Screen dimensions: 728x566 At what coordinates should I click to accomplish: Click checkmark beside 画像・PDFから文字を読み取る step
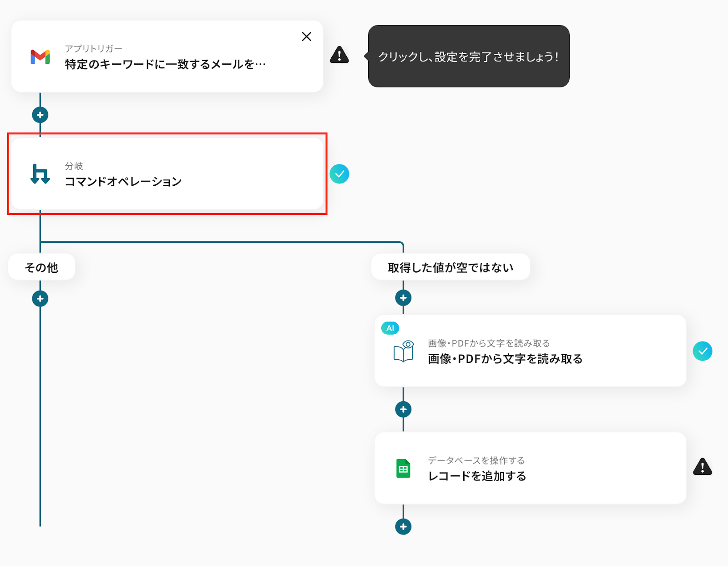702,351
